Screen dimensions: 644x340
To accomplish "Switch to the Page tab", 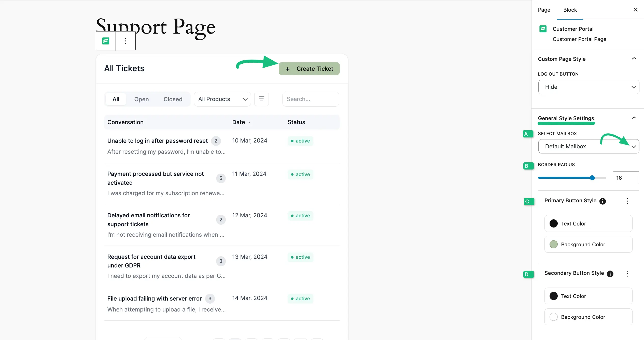I will [x=544, y=10].
